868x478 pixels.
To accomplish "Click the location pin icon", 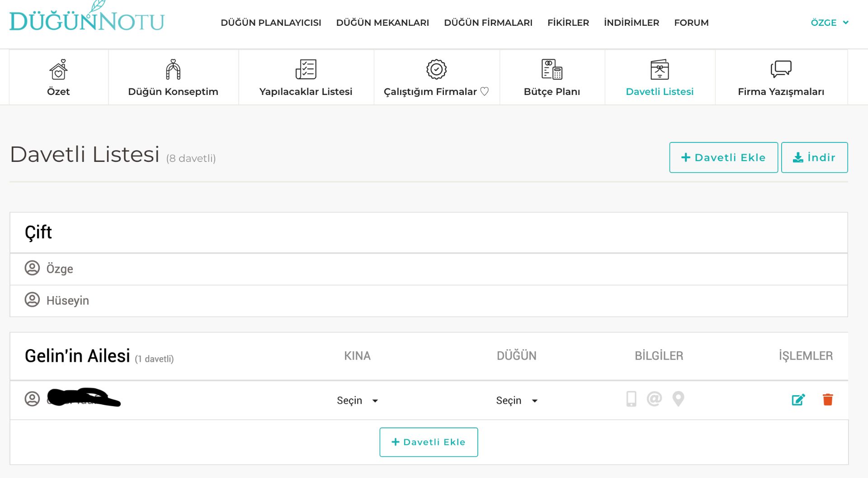I will click(678, 399).
